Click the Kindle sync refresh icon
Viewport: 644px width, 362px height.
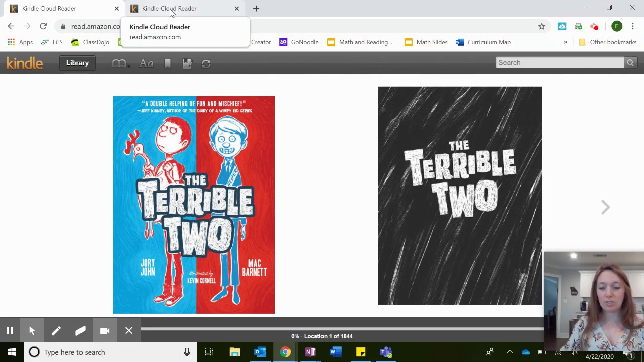[x=206, y=63]
